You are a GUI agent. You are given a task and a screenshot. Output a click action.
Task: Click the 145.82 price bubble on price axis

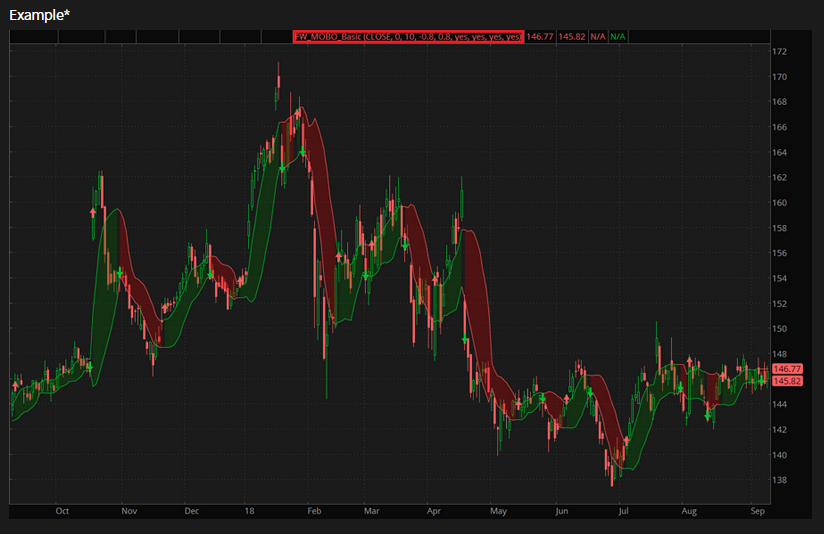tap(787, 381)
